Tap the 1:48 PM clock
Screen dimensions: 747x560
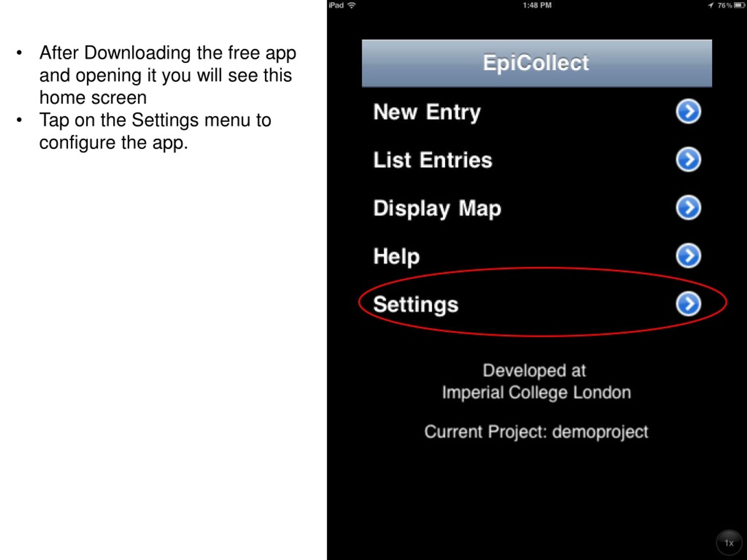[537, 6]
